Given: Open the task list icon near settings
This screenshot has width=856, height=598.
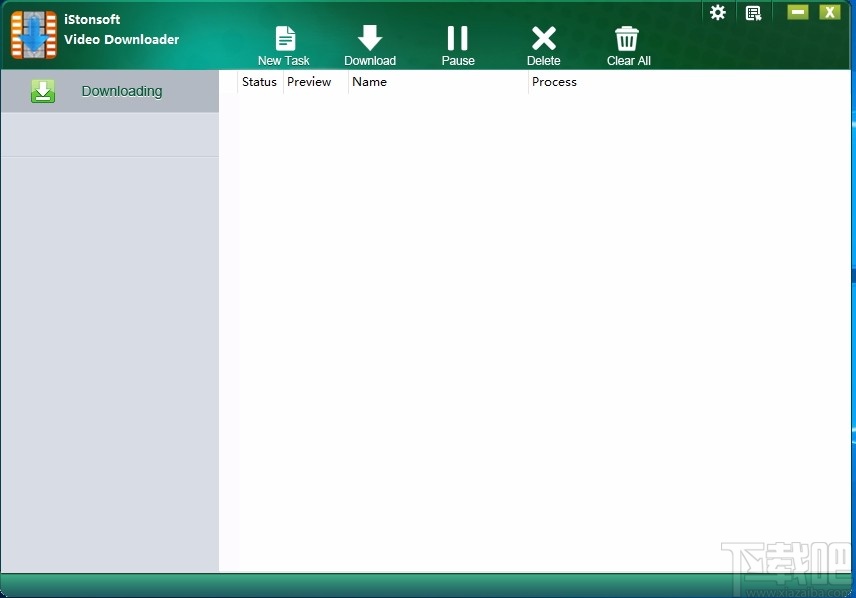Looking at the screenshot, I should point(754,12).
